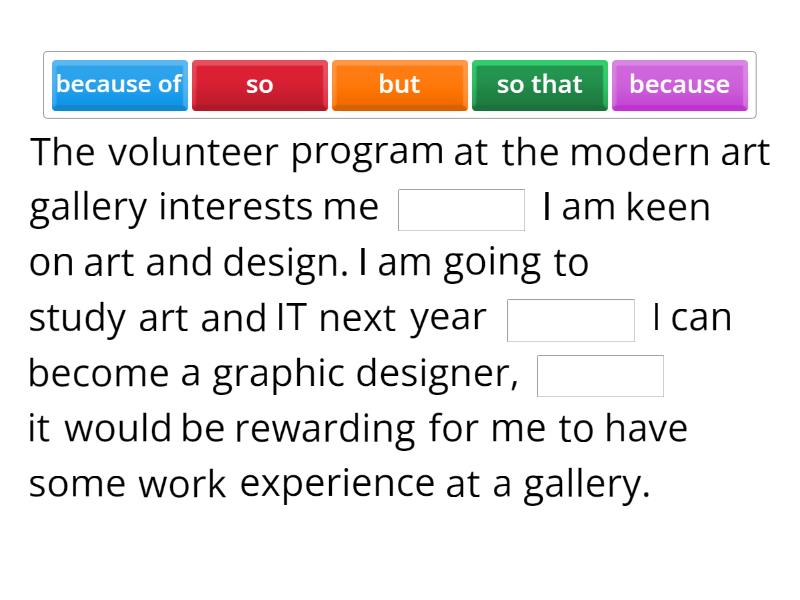Click the blank after "graphic designer,"

(600, 376)
